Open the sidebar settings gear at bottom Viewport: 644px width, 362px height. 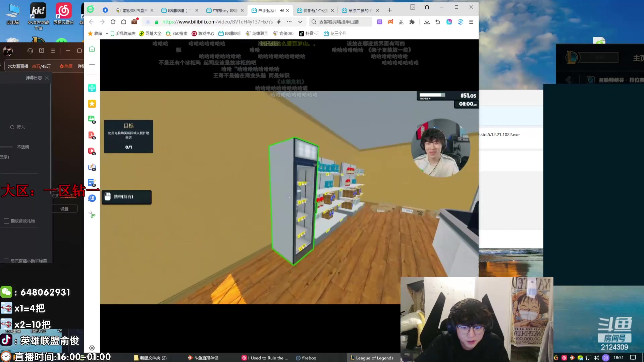(x=92, y=348)
